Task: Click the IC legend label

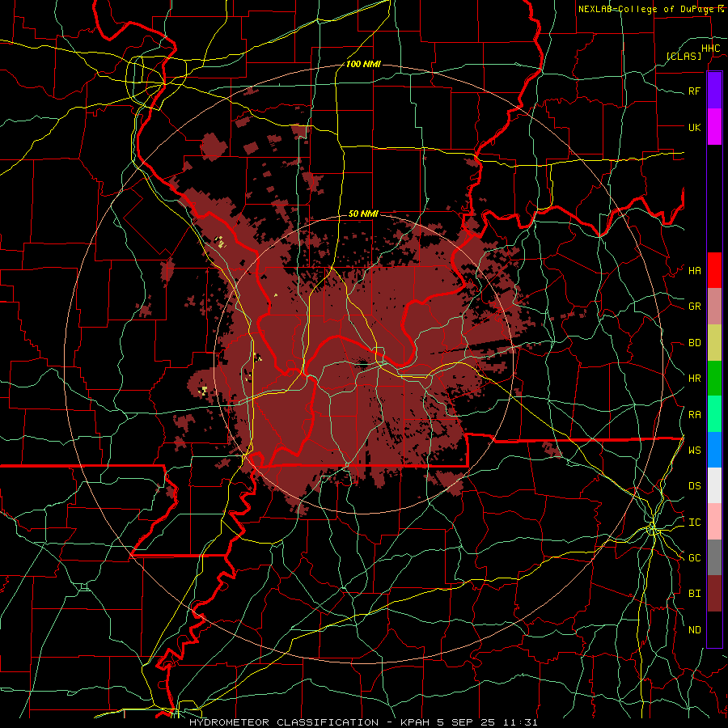Action: pyautogui.click(x=695, y=523)
